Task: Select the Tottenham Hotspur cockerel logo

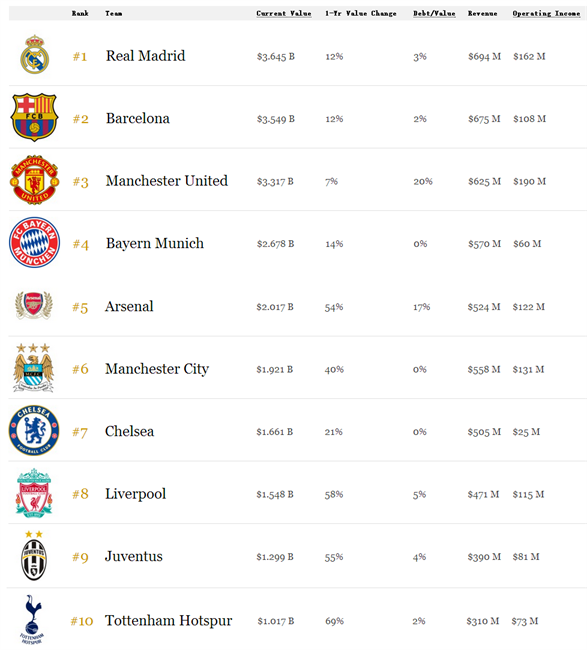Action: click(x=32, y=620)
